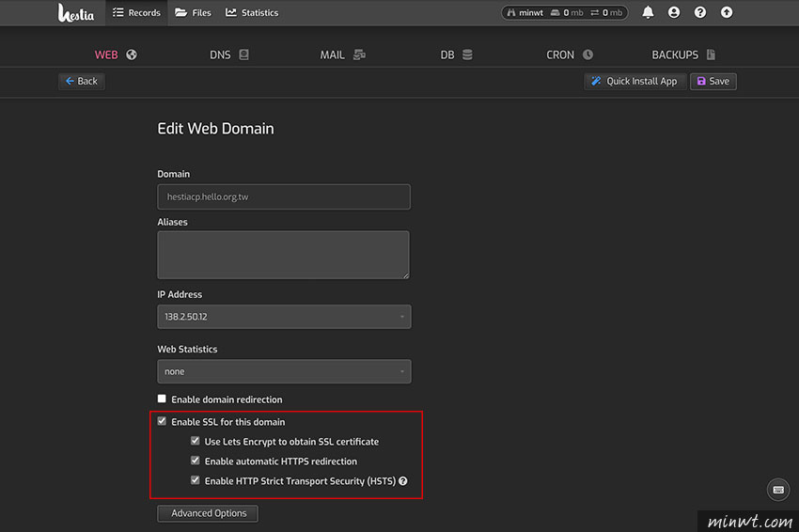Open the HSTS help tooltip icon

[403, 481]
